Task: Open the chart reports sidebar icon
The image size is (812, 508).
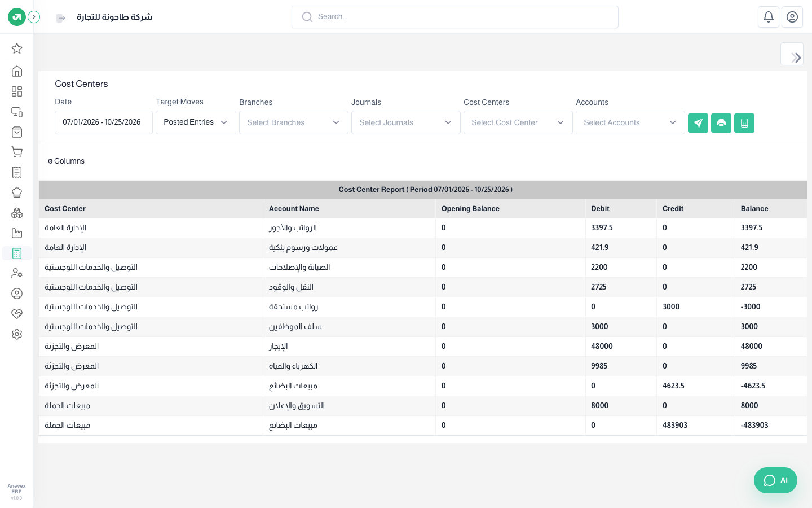Action: [x=17, y=233]
